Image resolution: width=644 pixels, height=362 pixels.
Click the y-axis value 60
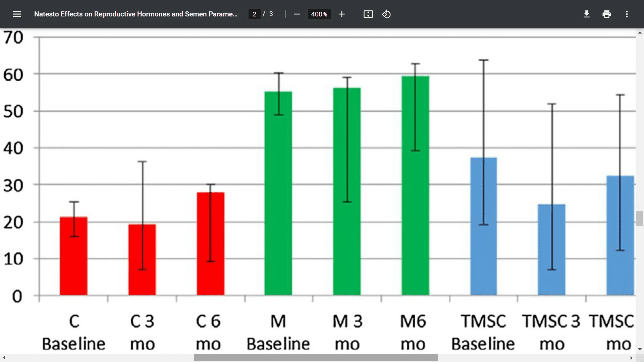tap(13, 74)
